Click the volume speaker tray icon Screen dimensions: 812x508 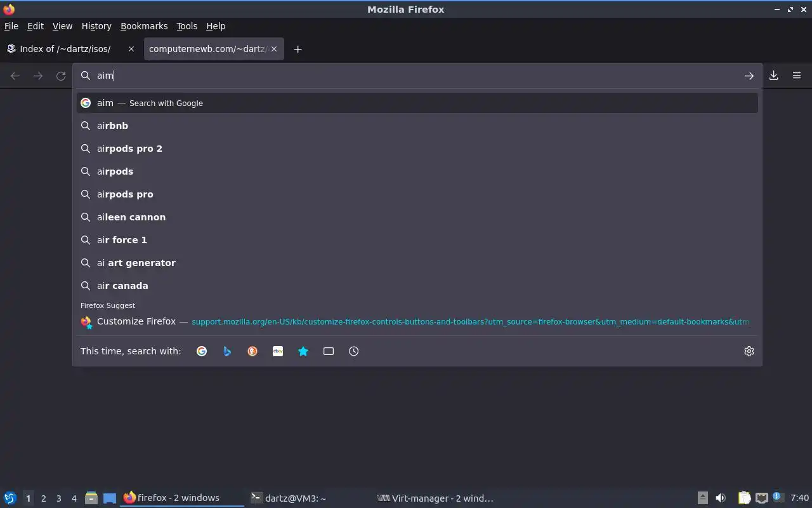721,498
